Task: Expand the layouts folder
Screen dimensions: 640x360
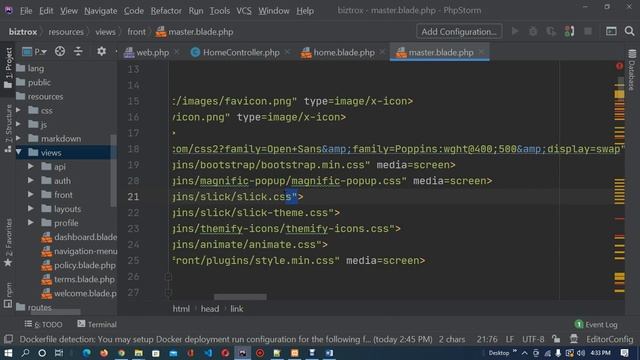Action: coord(31,209)
